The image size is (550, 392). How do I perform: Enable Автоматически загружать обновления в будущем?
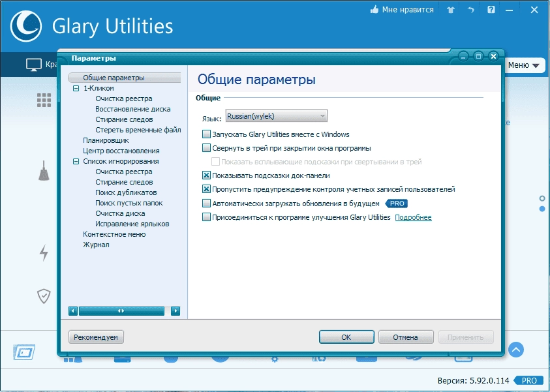coord(207,204)
